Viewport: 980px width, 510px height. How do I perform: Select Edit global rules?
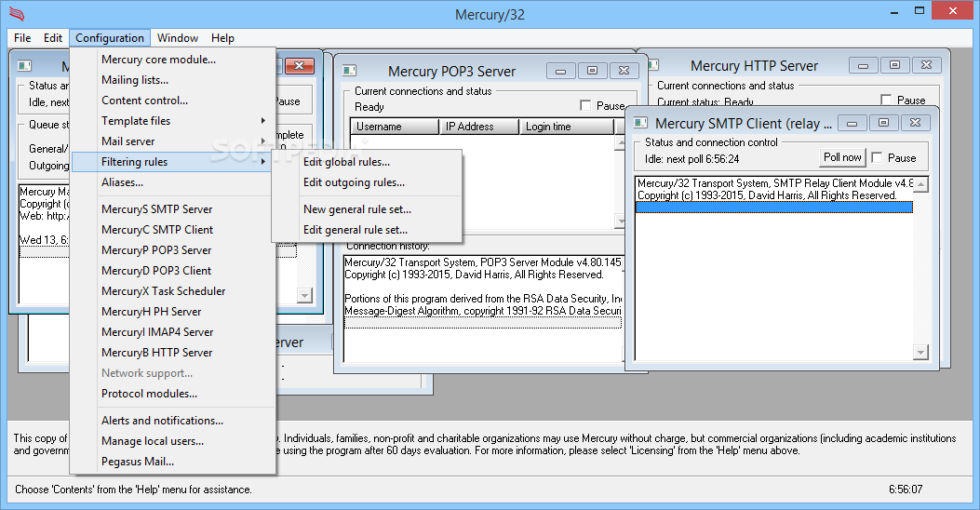[367, 162]
